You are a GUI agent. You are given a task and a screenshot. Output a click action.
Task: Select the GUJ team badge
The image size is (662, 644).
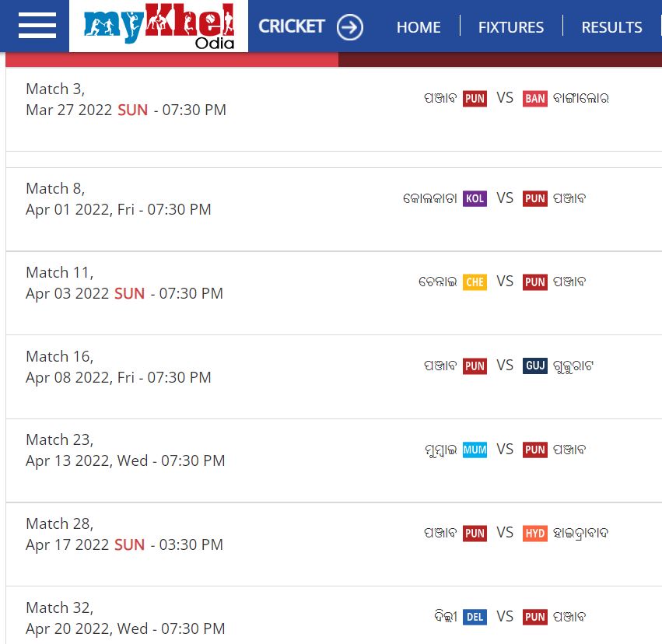(535, 366)
